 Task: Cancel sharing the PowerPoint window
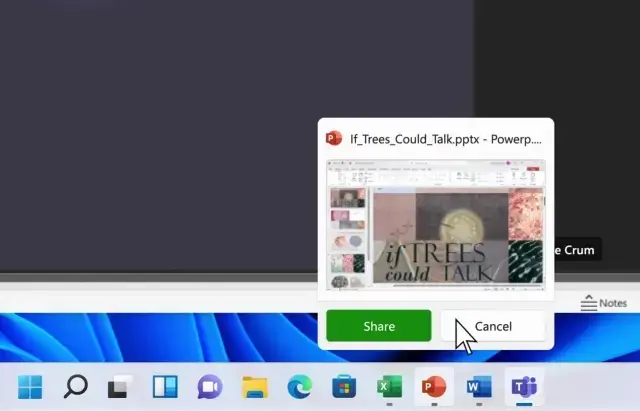point(493,326)
